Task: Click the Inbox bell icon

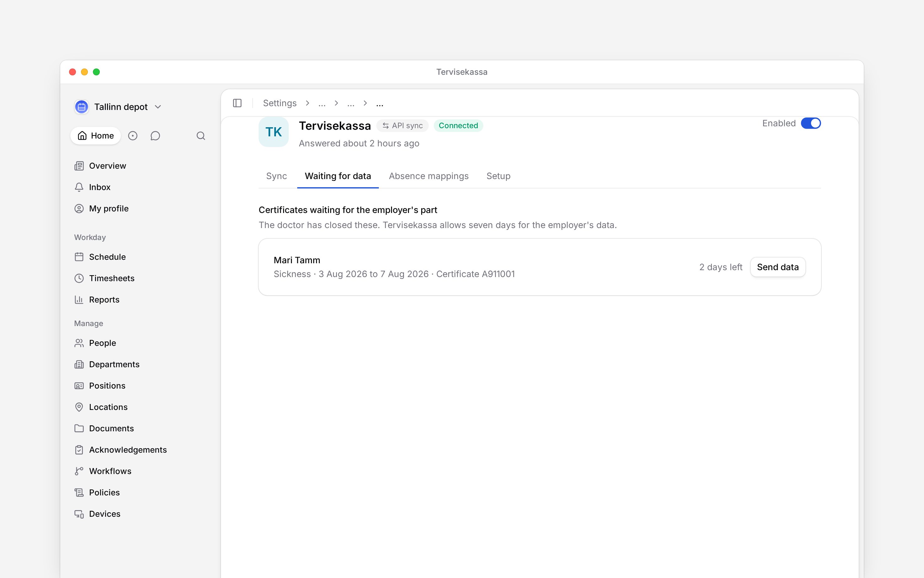Action: tap(79, 187)
